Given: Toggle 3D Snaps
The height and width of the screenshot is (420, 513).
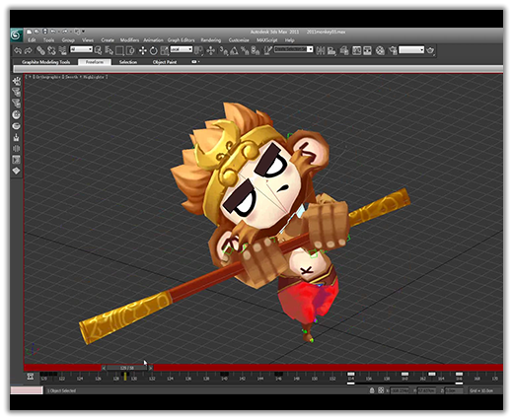Looking at the screenshot, I should click(x=224, y=50).
